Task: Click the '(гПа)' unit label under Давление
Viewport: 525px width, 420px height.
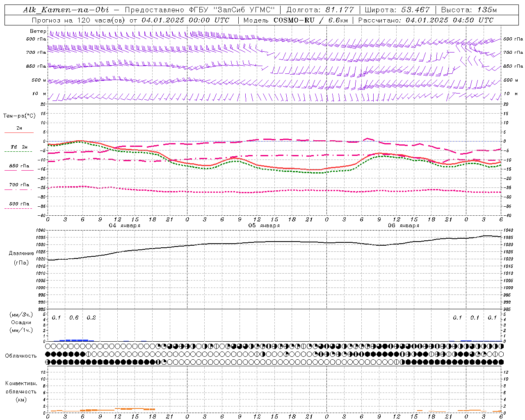Action: click(x=21, y=263)
